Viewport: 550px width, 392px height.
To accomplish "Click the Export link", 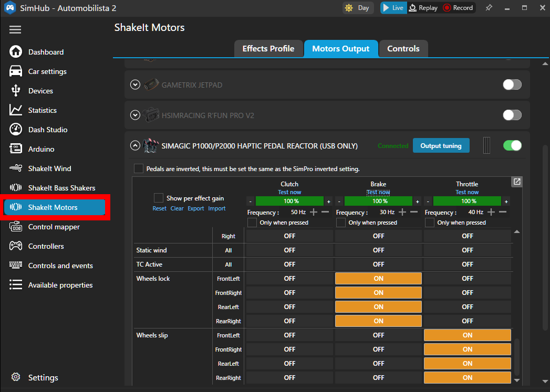I will (196, 208).
